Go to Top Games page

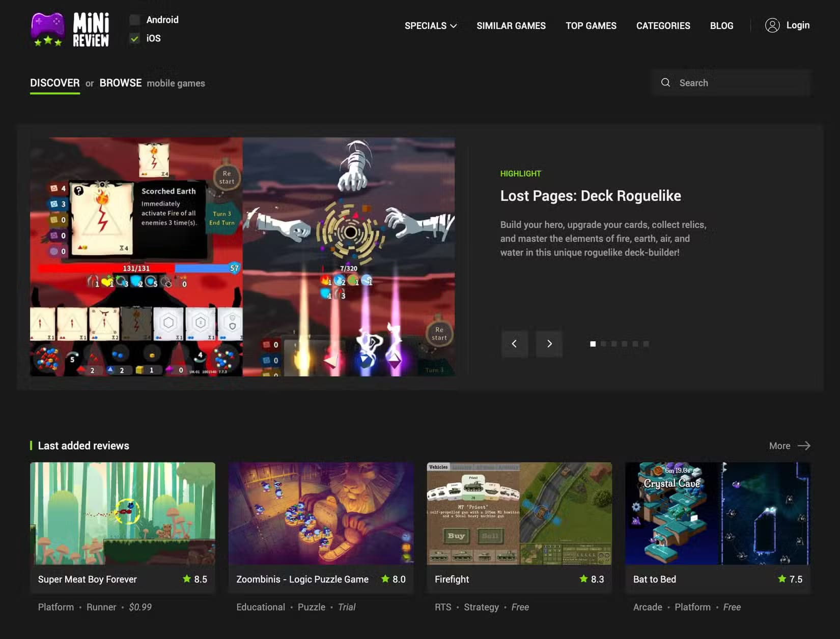click(591, 25)
